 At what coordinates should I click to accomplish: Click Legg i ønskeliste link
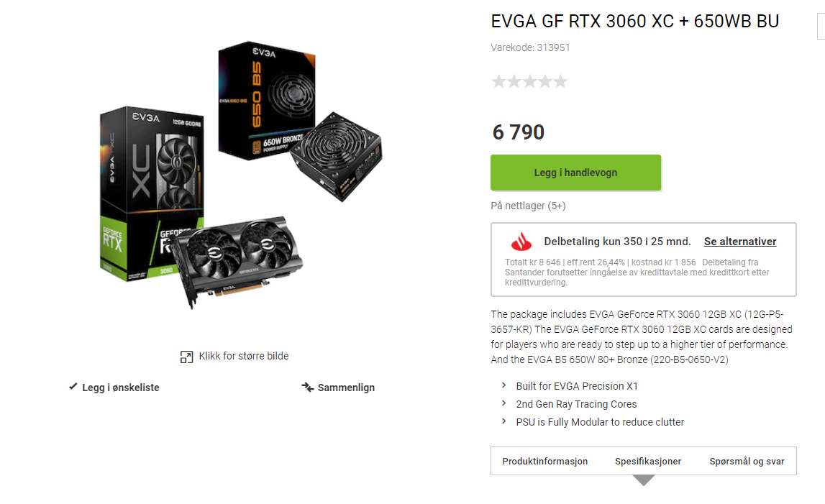121,388
